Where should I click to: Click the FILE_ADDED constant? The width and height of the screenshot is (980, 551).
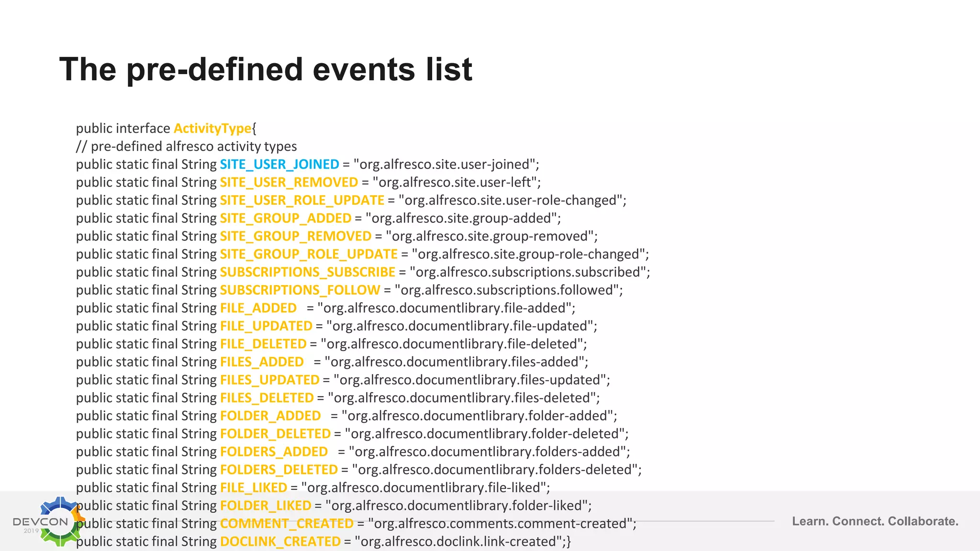pyautogui.click(x=258, y=308)
